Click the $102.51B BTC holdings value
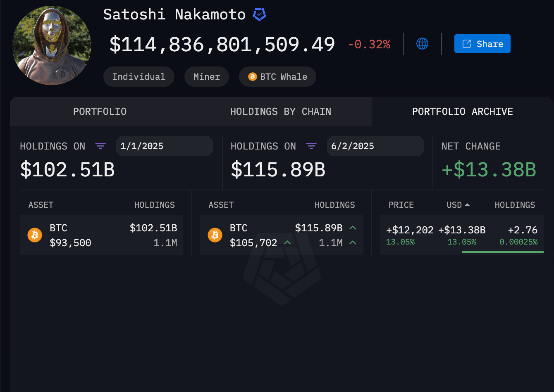554x392 pixels. coord(153,228)
